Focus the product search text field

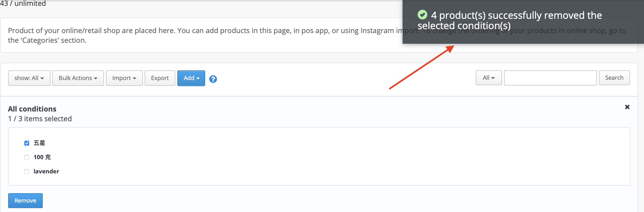tap(550, 78)
